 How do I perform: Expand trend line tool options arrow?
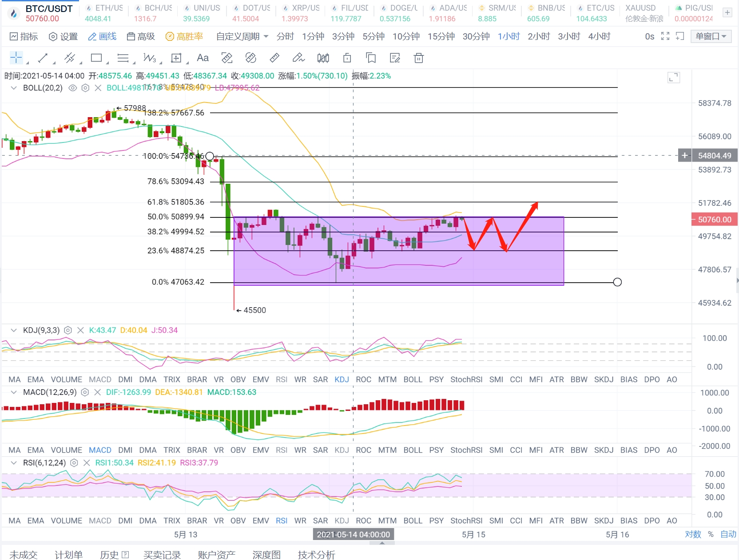[54, 63]
